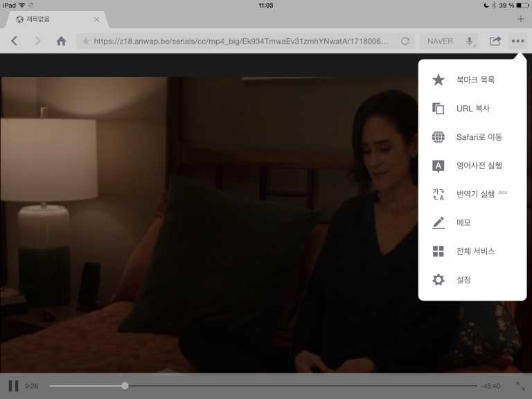Pause the video playback
This screenshot has height=399, width=532.
[13, 386]
